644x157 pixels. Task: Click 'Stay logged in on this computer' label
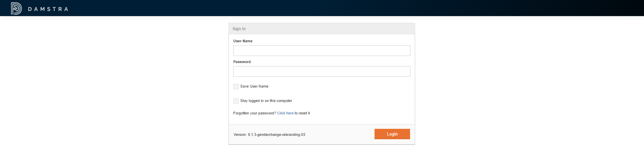click(x=266, y=101)
